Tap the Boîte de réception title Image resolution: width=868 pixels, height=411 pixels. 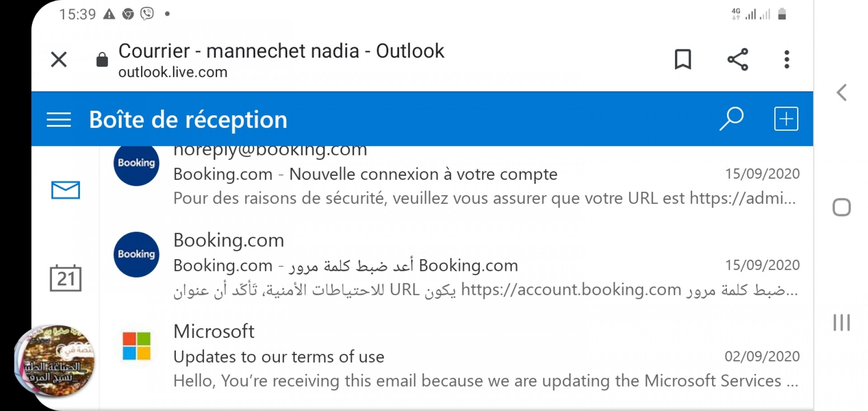point(188,120)
